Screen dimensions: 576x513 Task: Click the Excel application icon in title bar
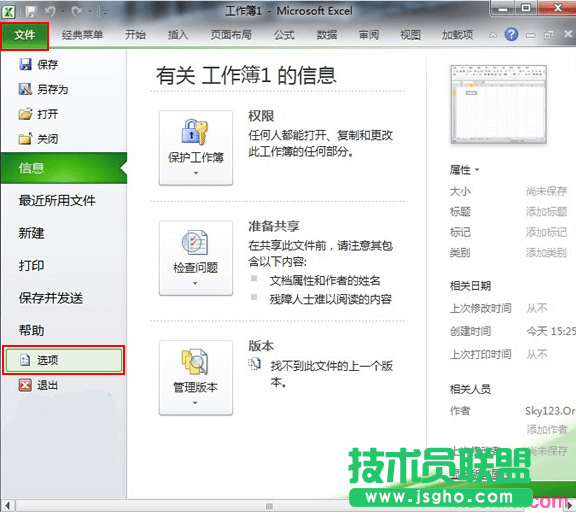[x=8, y=11]
